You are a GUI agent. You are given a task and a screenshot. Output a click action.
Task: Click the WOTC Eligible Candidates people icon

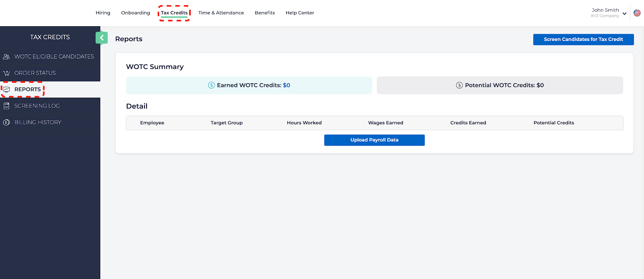click(x=6, y=57)
